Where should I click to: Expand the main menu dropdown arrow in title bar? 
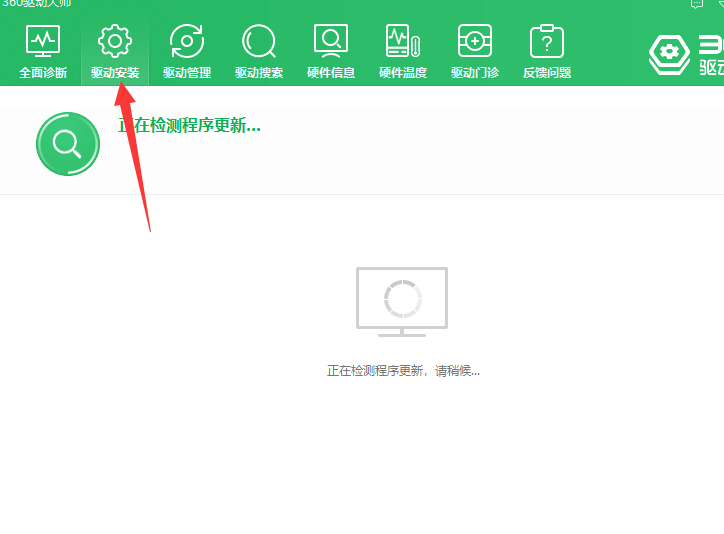pos(719,4)
